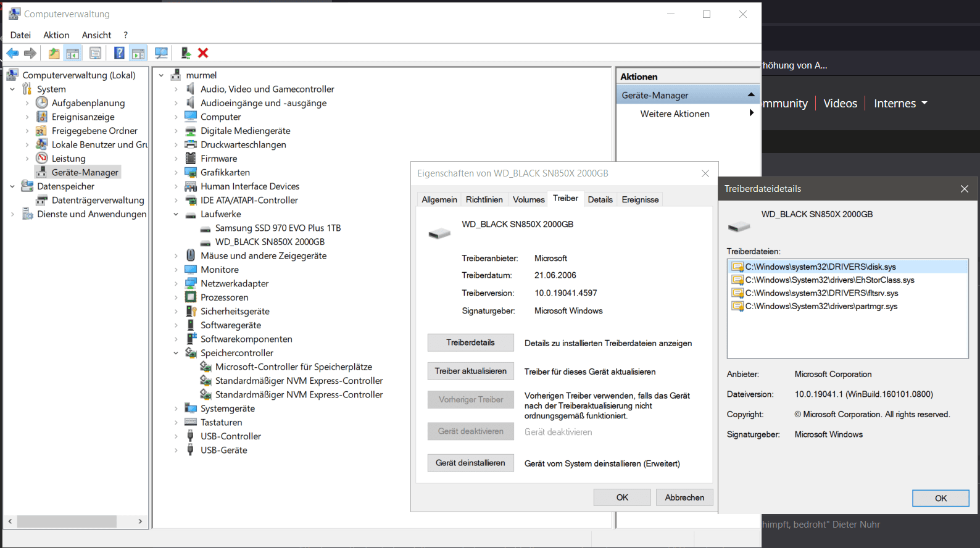
Task: Expand the Systemgeräte category
Action: (176, 409)
